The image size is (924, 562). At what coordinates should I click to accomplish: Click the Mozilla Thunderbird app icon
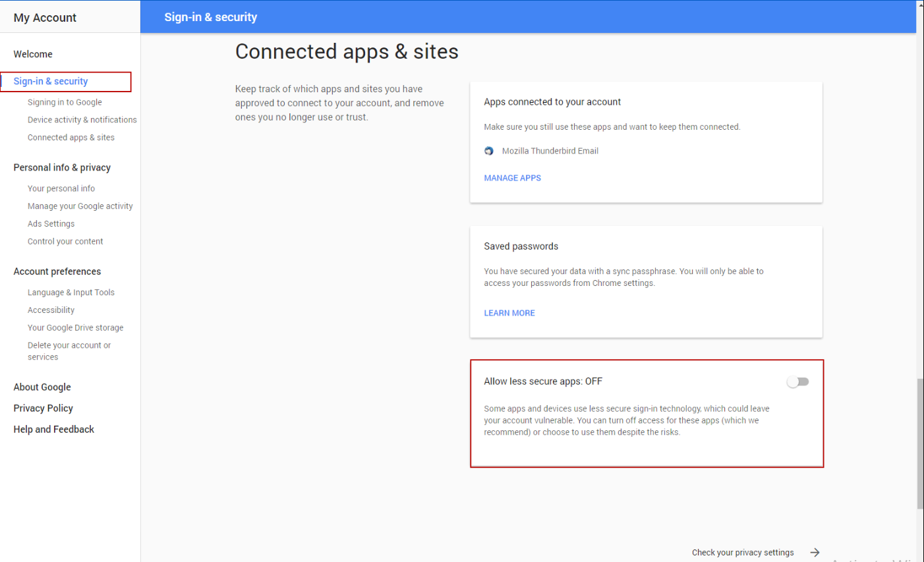tap(488, 151)
